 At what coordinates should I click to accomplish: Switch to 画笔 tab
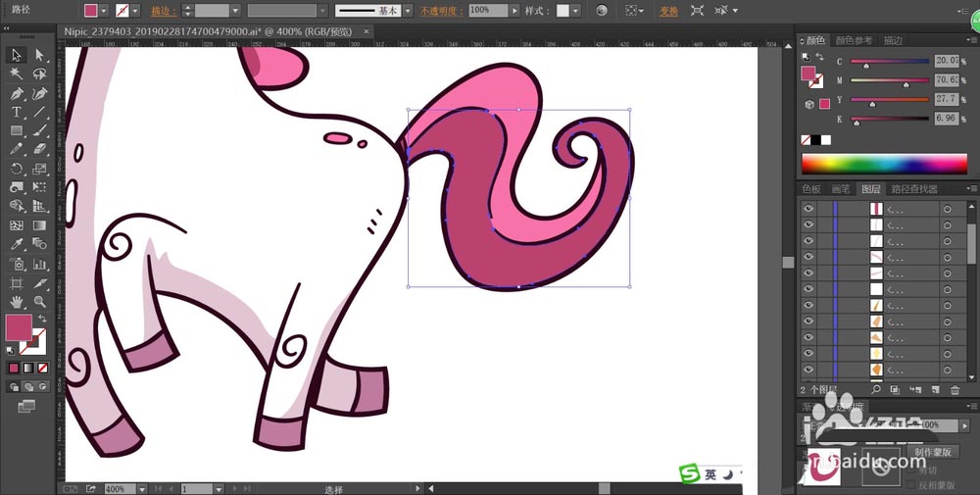[x=841, y=189]
